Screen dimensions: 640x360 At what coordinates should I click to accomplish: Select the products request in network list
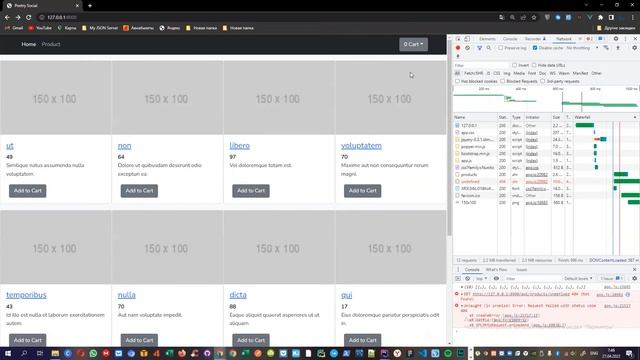pos(546,174)
